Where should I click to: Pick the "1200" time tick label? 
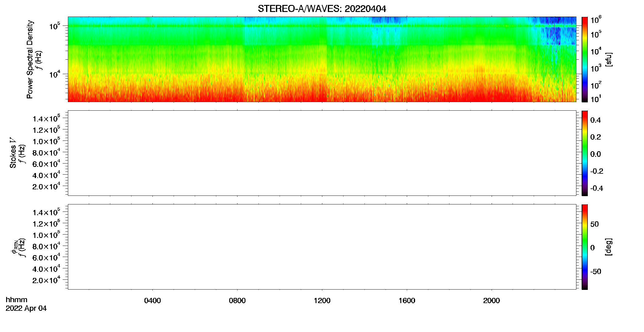click(322, 301)
